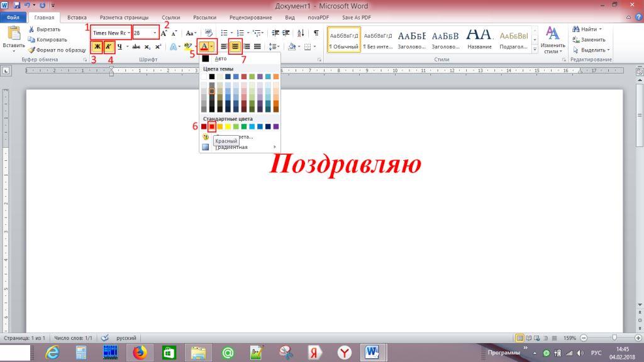Click the Clear Formatting icon
The height and width of the screenshot is (362, 644).
(x=209, y=33)
